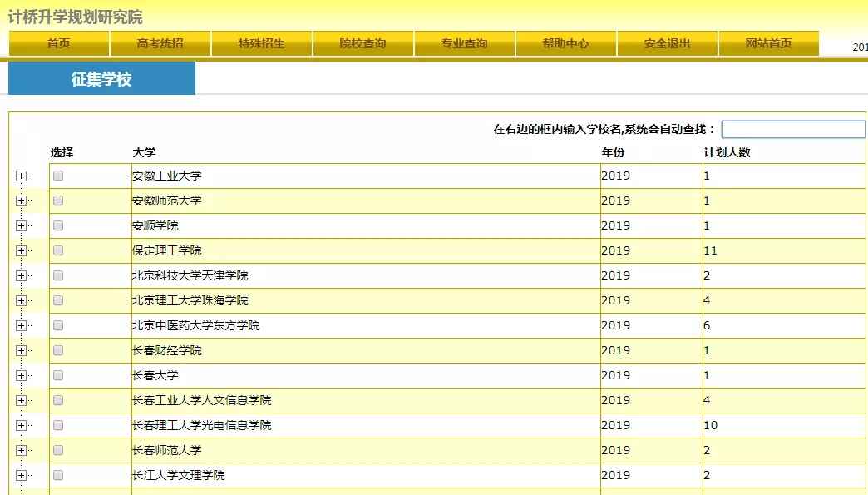
Task: Select checkbox for 北京科技大学天津学院
Action: (x=58, y=275)
